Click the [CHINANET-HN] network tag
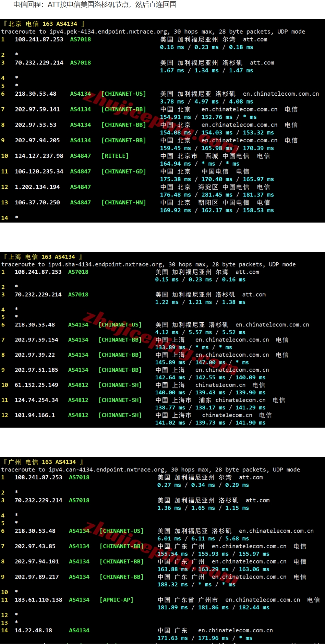 123,203
